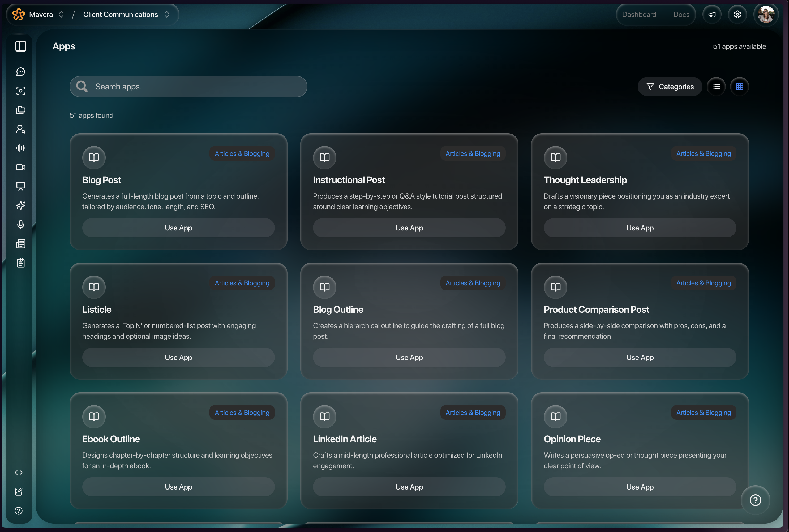789x532 pixels.
Task: Click the microphone tool in sidebar
Action: click(x=20, y=224)
